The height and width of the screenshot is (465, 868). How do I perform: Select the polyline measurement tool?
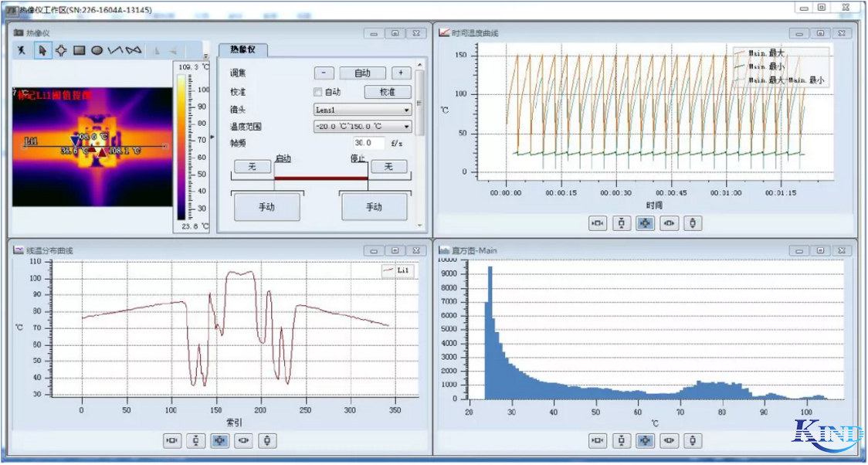click(x=115, y=50)
